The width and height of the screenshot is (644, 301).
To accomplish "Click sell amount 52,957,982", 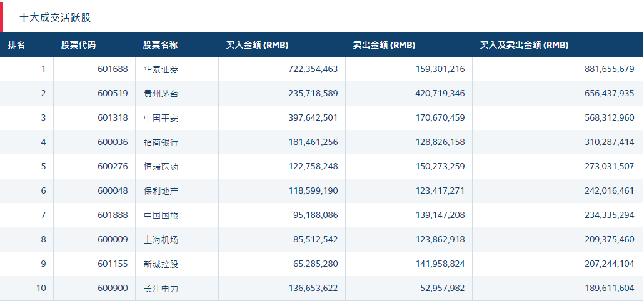I will tap(443, 289).
